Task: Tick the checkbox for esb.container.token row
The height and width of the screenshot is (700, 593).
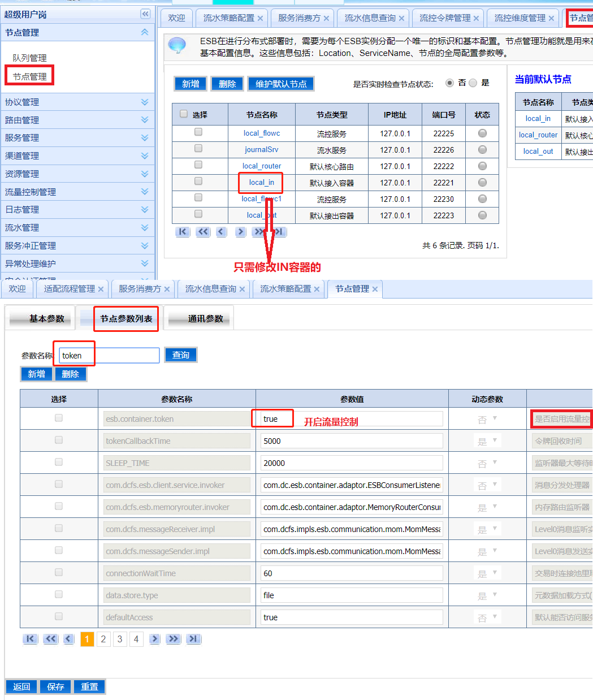Action: [59, 418]
